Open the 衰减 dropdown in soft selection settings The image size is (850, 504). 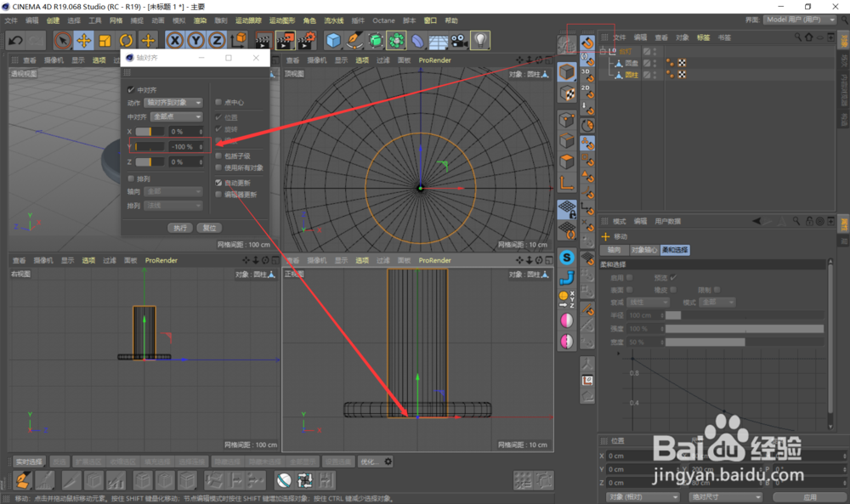point(648,302)
